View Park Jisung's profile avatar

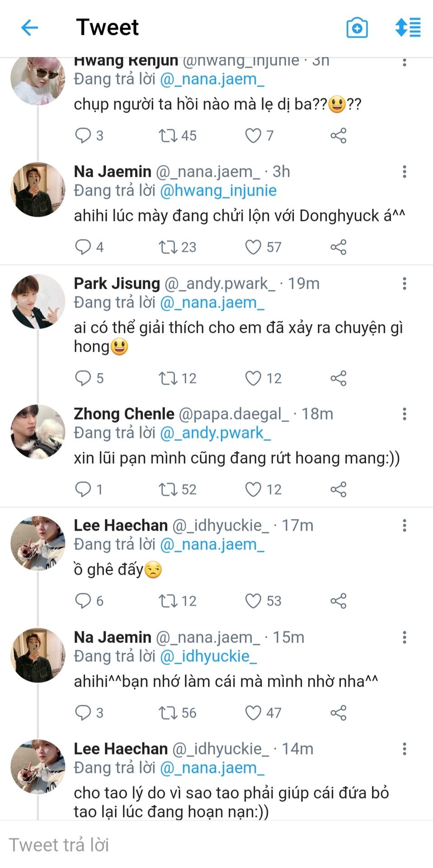pyautogui.click(x=38, y=302)
